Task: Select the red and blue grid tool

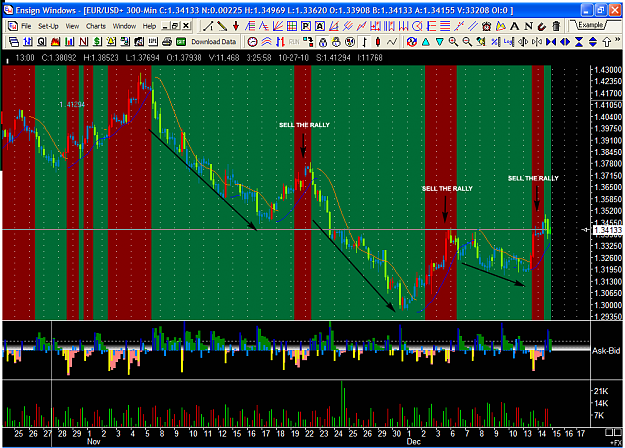Action: [292, 27]
